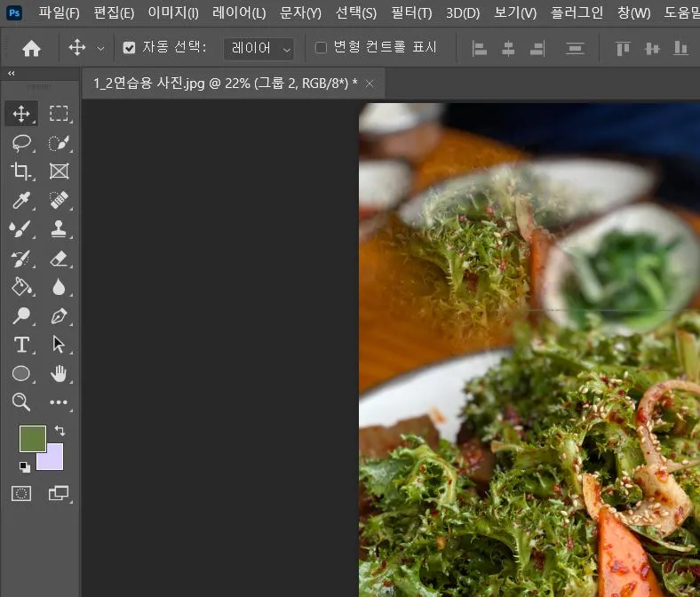The height and width of the screenshot is (597, 700).
Task: Swap foreground and background colors
Action: point(60,431)
